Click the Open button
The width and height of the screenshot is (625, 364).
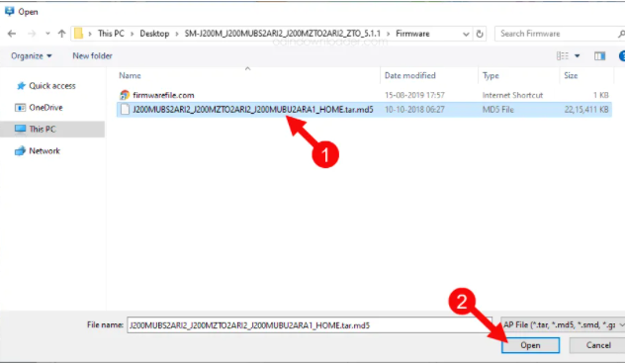pos(530,345)
